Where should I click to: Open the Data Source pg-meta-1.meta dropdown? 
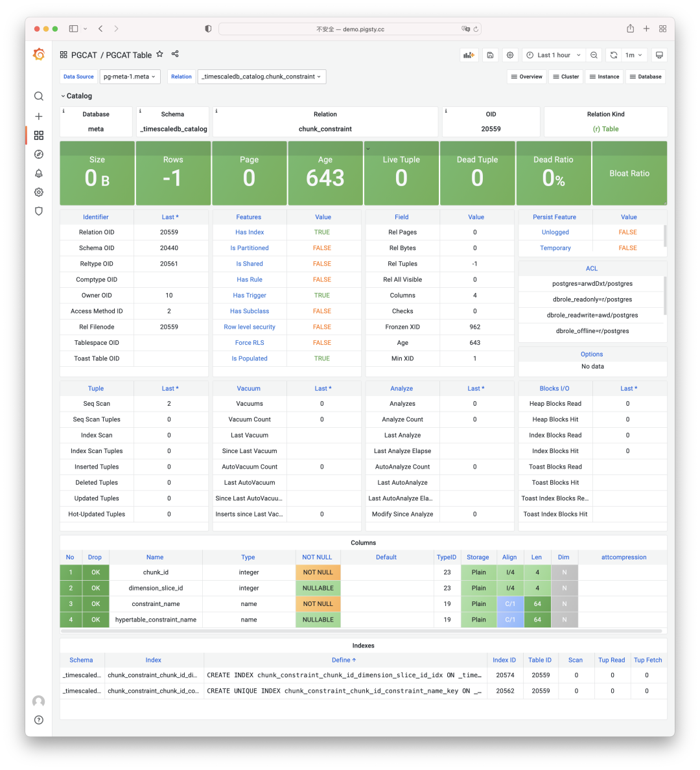tap(130, 76)
